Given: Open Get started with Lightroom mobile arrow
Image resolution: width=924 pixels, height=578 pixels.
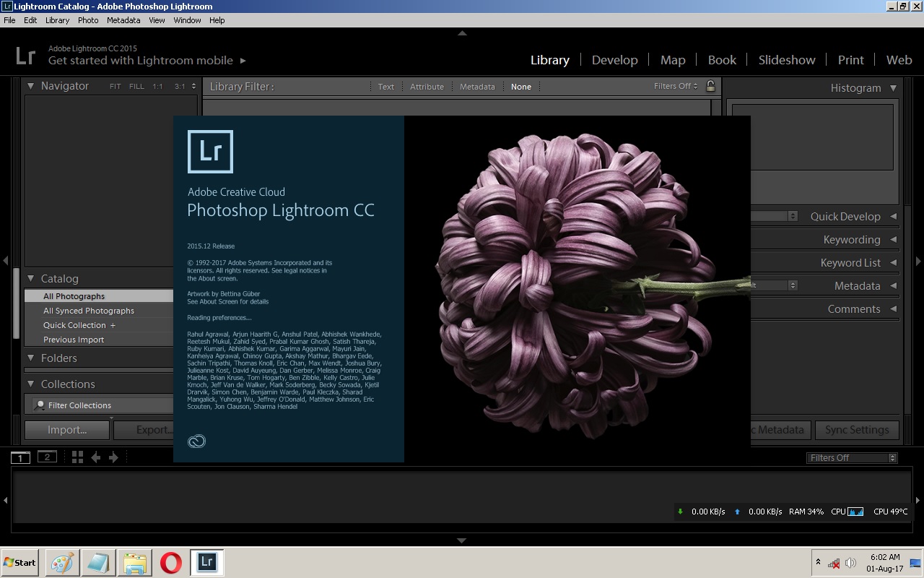Looking at the screenshot, I should [x=243, y=61].
